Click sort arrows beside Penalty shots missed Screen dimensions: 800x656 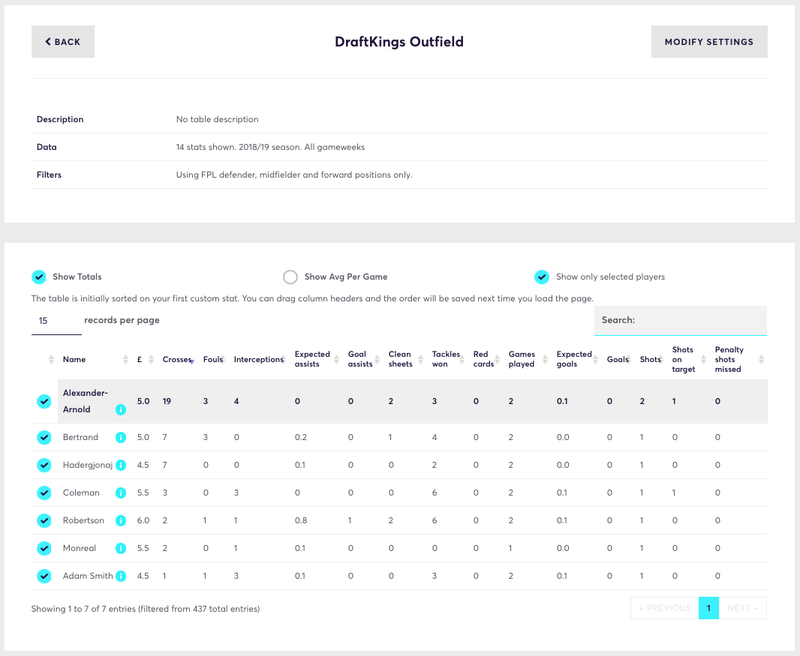pyautogui.click(x=761, y=360)
